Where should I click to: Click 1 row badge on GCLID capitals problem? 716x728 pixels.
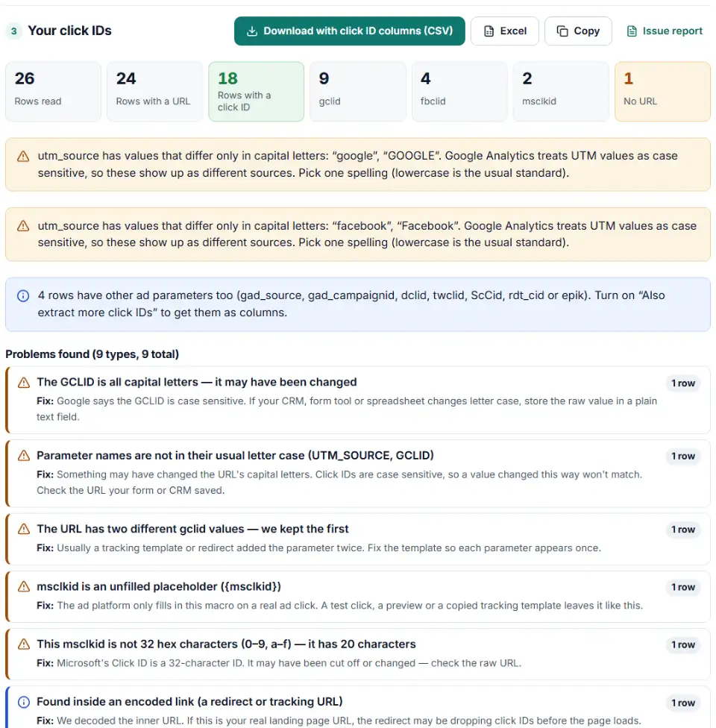pyautogui.click(x=683, y=383)
